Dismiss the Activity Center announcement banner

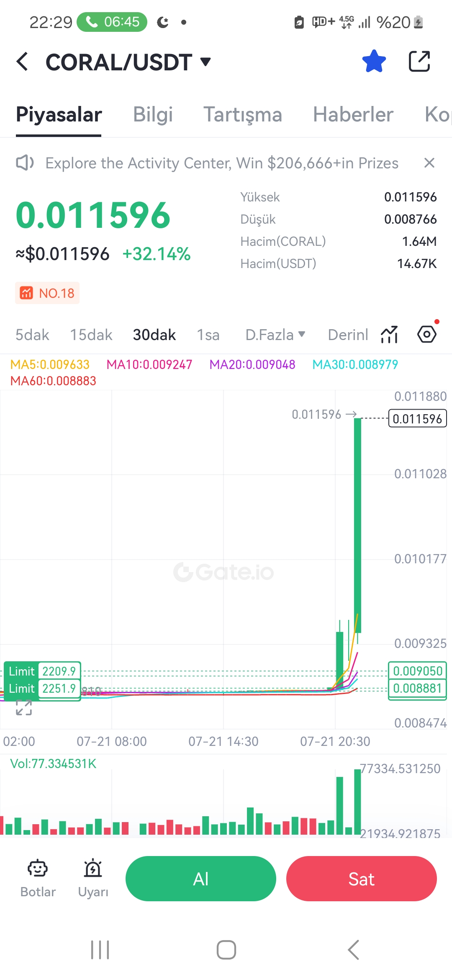point(429,163)
